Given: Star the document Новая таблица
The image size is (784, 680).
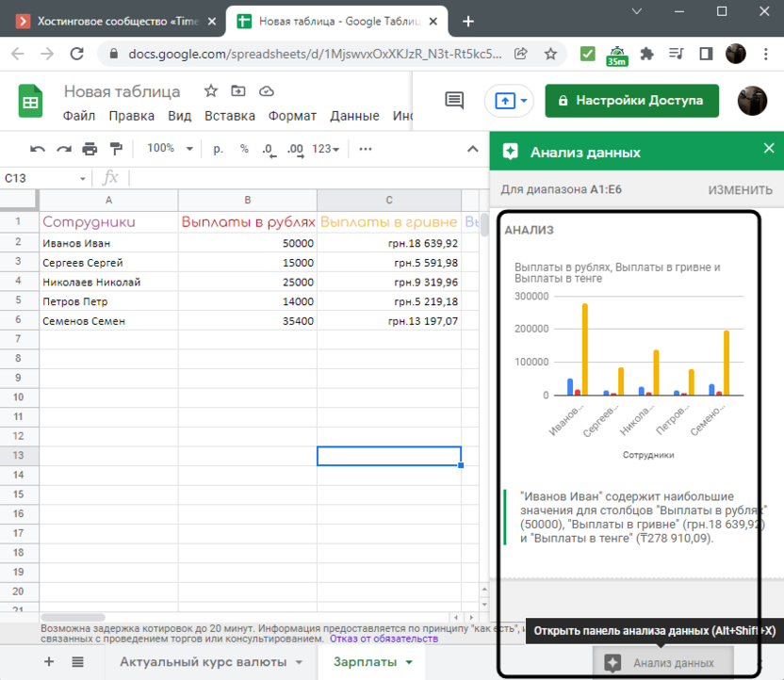Looking at the screenshot, I should [x=211, y=91].
